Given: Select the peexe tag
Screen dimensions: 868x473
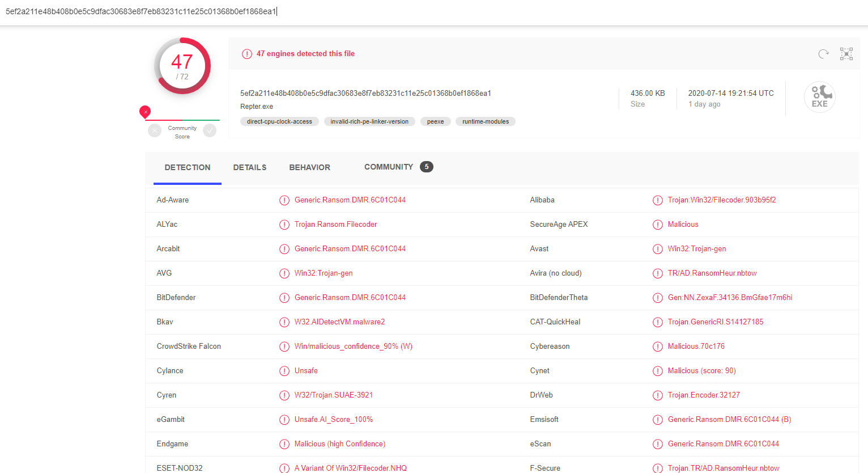Looking at the screenshot, I should 435,121.
